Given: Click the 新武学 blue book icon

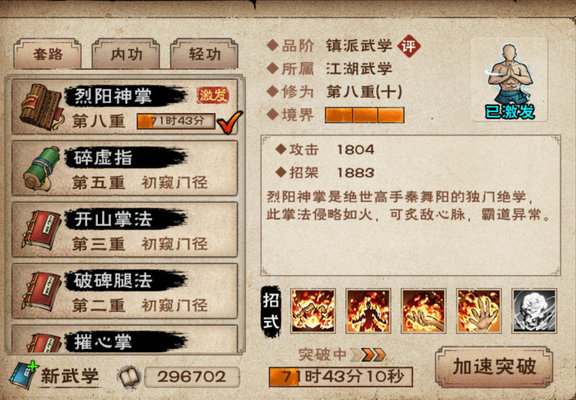Looking at the screenshot, I should pos(24,375).
